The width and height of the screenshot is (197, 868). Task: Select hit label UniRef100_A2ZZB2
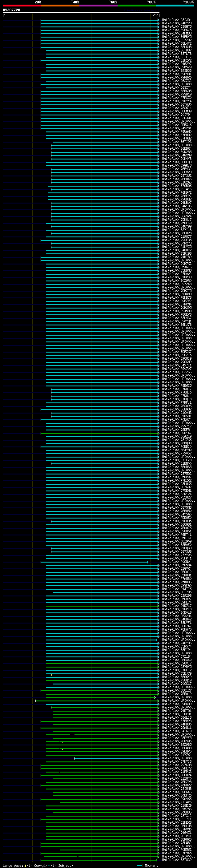[177, 40]
